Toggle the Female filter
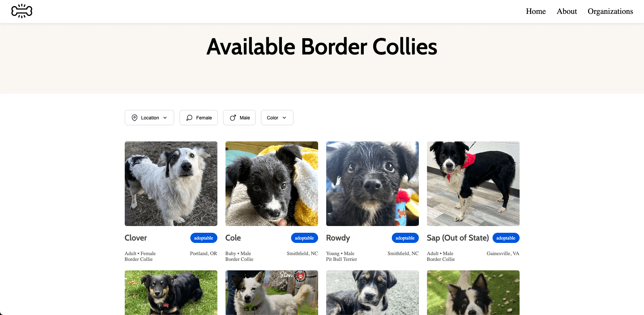 (198, 118)
